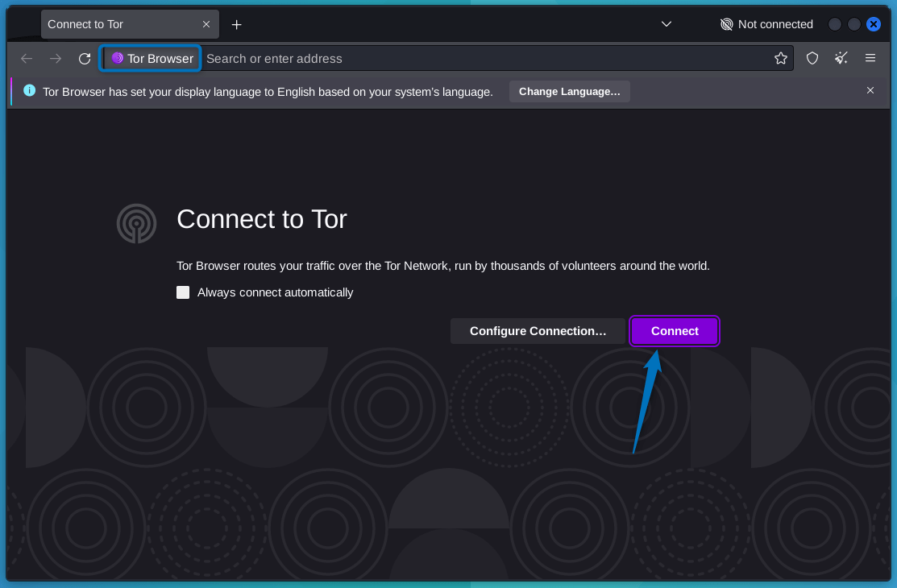Bookmark this page with the star icon

click(x=780, y=58)
